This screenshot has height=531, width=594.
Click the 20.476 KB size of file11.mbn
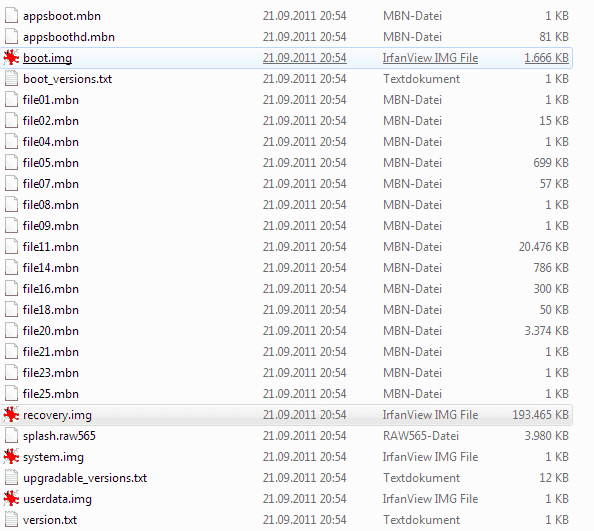[544, 247]
